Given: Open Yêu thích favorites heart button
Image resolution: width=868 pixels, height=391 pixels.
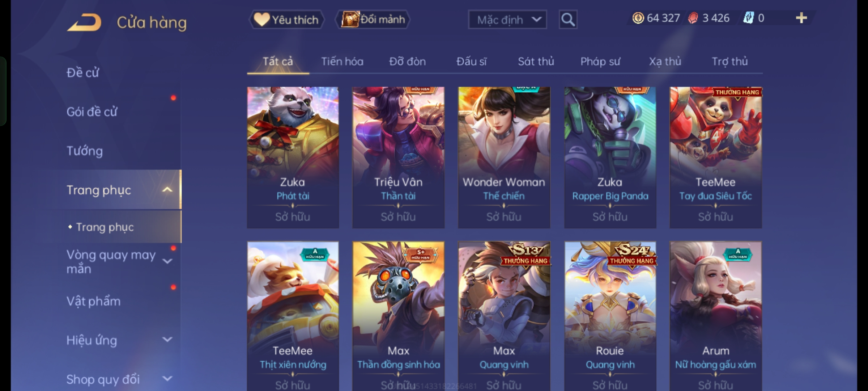Looking at the screenshot, I should click(286, 20).
